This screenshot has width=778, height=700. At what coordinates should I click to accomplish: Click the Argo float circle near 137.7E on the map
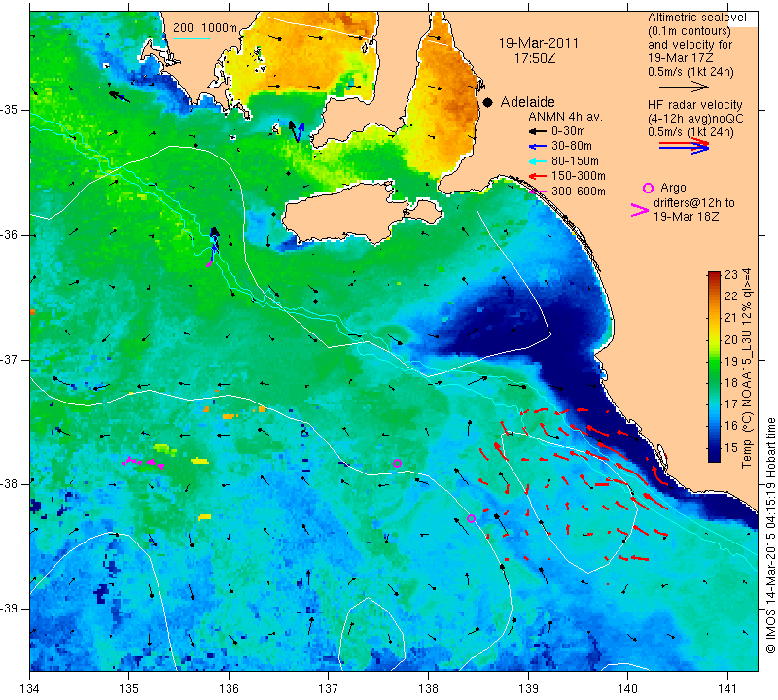[x=397, y=464]
